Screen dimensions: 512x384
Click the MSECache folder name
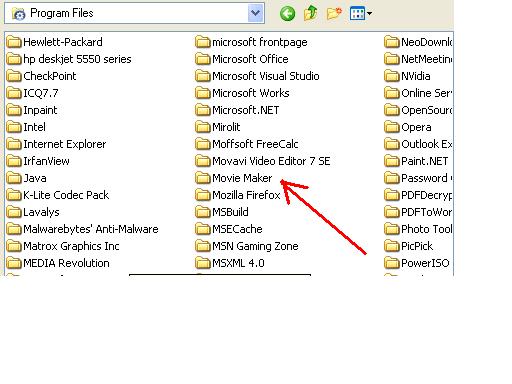click(237, 229)
